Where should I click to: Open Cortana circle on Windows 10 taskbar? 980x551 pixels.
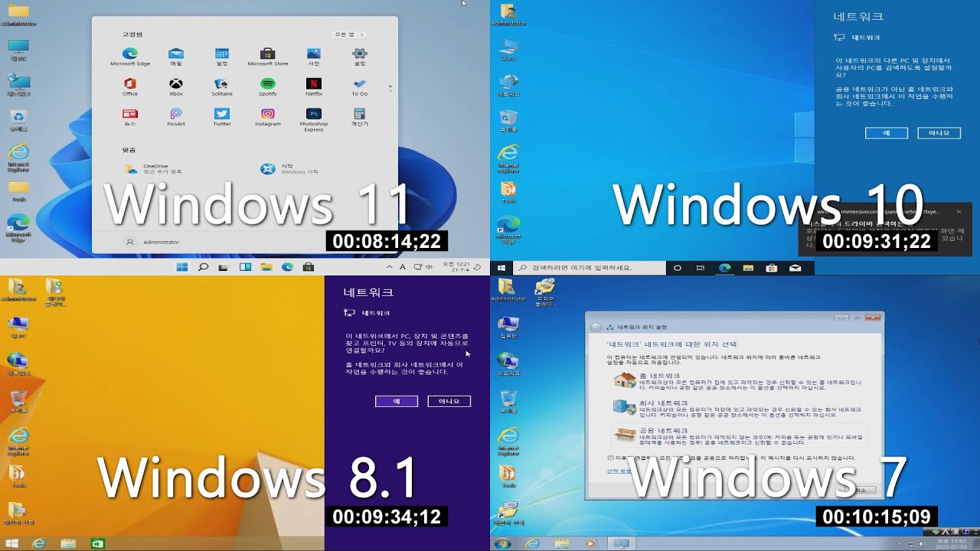click(x=677, y=268)
